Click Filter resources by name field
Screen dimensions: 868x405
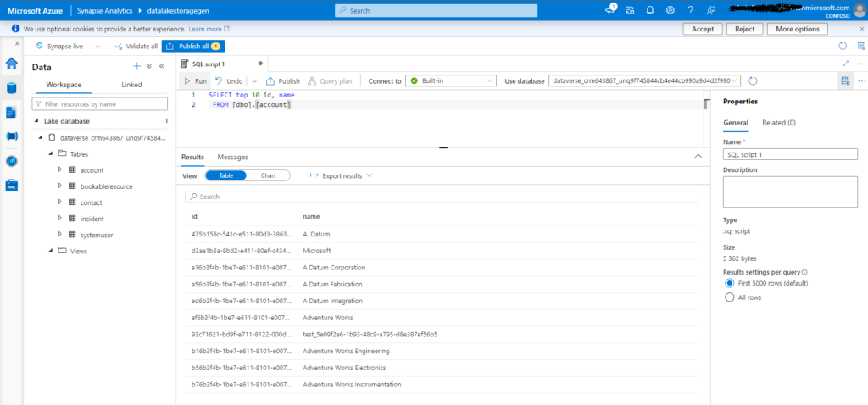(x=100, y=103)
